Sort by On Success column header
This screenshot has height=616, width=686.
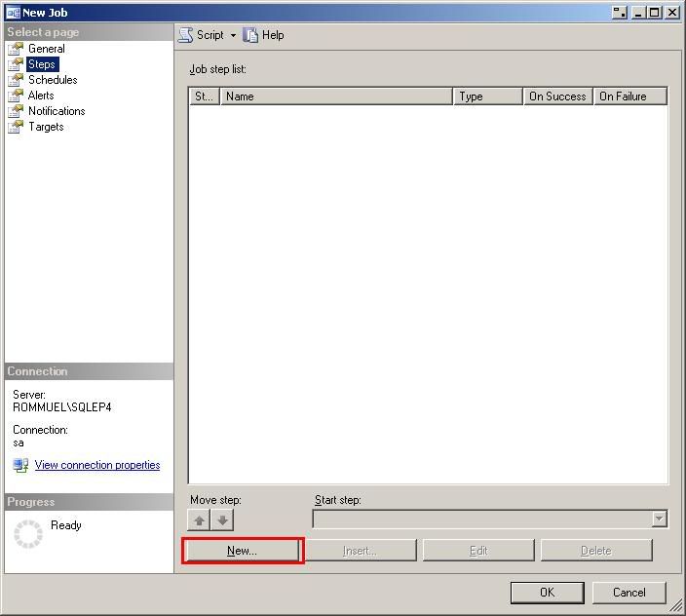(558, 96)
